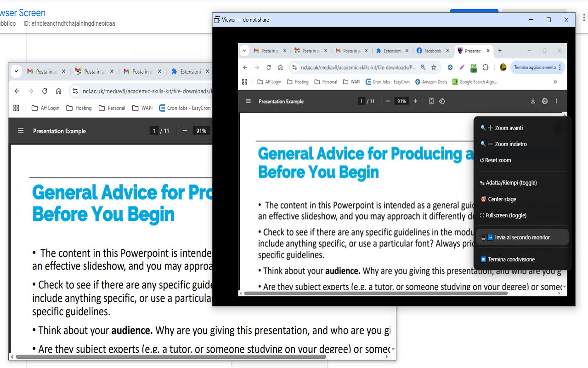The image size is (588, 368).
Task: Open the Amazon Deals bookmark
Action: pyautogui.click(x=430, y=81)
